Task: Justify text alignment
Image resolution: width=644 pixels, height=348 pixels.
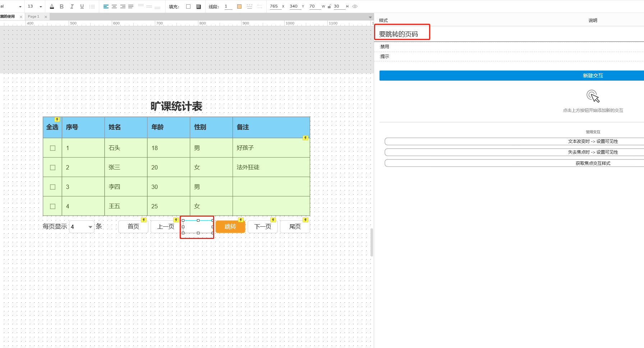Action: tap(131, 6)
